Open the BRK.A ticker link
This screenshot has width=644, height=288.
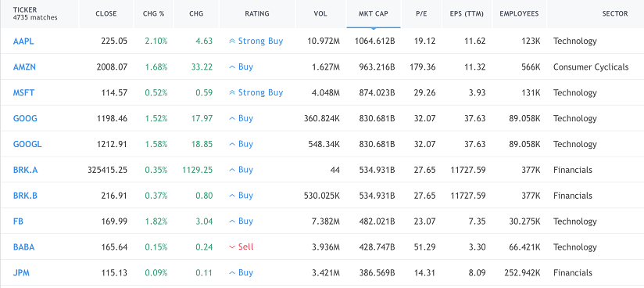[x=25, y=170]
